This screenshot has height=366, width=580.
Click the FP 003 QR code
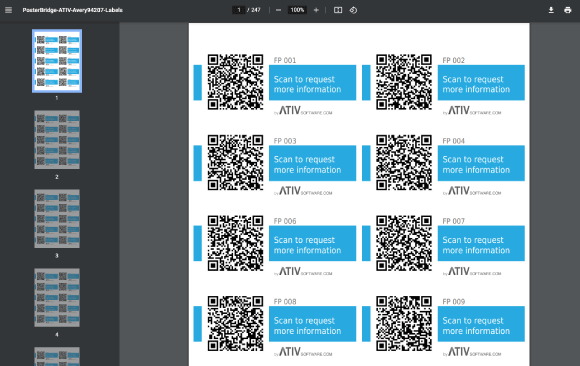point(235,162)
